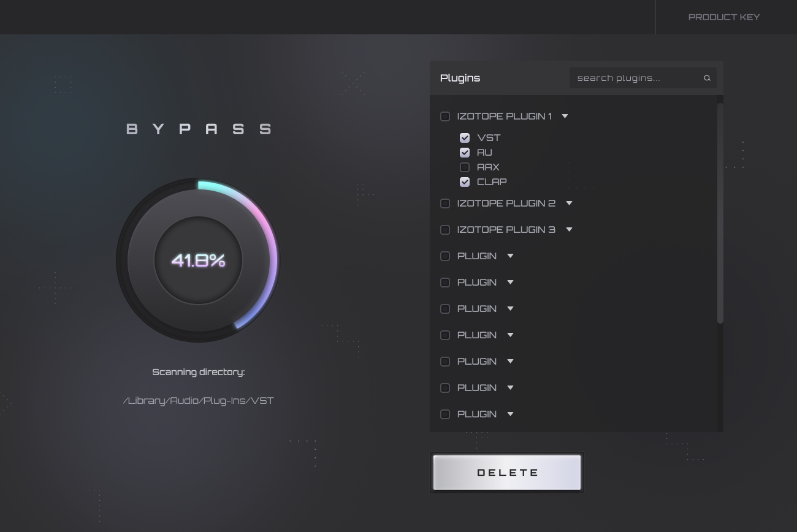797x532 pixels.
Task: Enable the AAX format checkbox
Action: coord(465,167)
